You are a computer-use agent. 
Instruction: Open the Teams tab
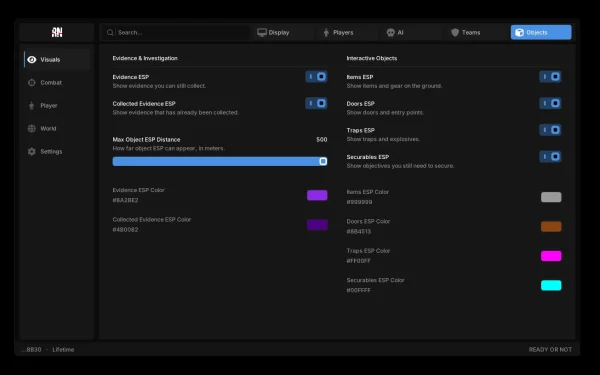click(x=476, y=33)
